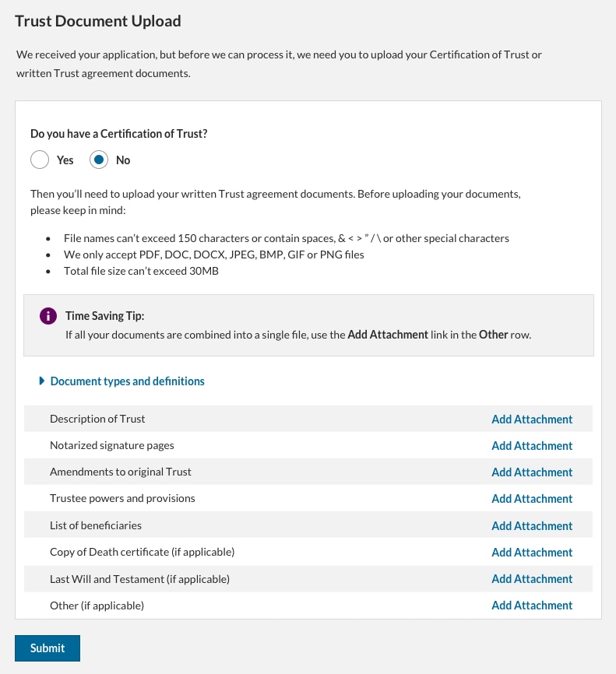This screenshot has width=616, height=674.
Task: Open the Document types and definitions section
Action: click(x=127, y=381)
